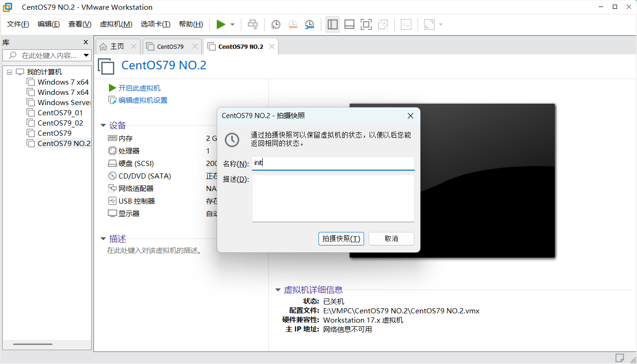Click the clock icon in snapshot dialog
637x364 pixels.
coord(232,139)
